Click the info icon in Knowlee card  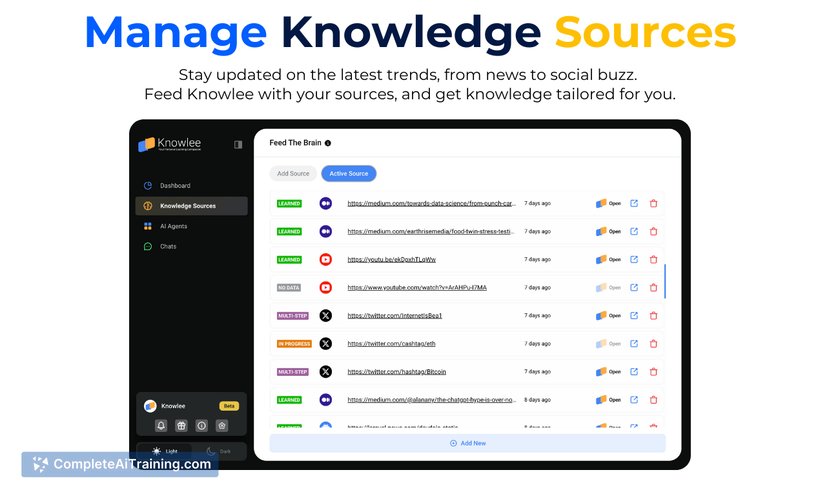[x=201, y=426]
